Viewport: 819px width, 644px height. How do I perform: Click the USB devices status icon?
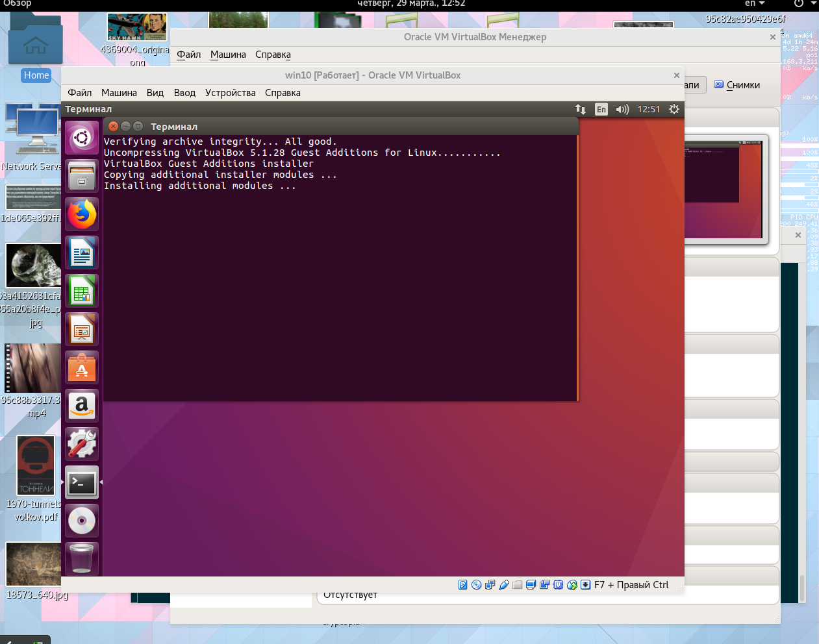pos(503,585)
